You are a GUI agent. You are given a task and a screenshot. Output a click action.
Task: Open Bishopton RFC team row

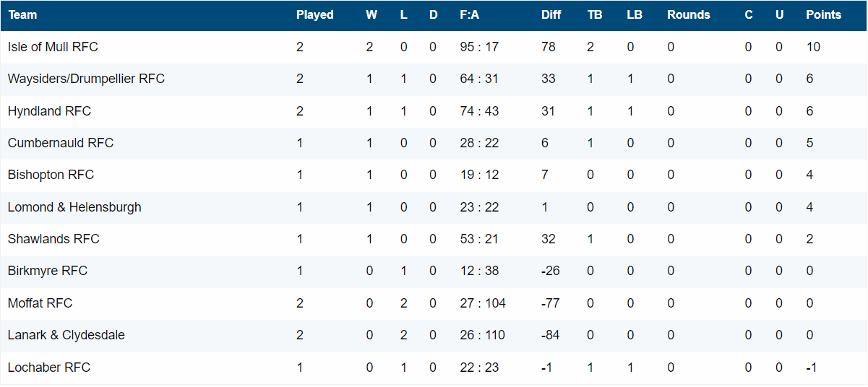(x=51, y=175)
